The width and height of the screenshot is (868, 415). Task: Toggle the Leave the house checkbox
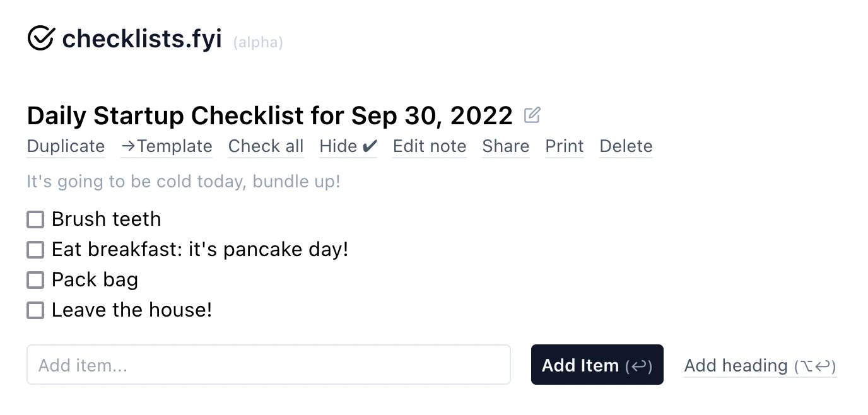[x=35, y=310]
